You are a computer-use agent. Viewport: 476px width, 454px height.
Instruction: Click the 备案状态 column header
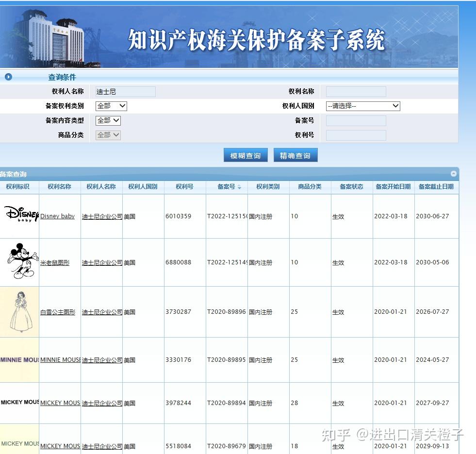click(351, 187)
